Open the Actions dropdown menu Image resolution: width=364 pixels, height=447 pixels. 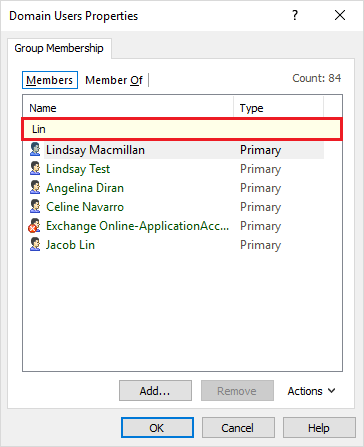[311, 391]
